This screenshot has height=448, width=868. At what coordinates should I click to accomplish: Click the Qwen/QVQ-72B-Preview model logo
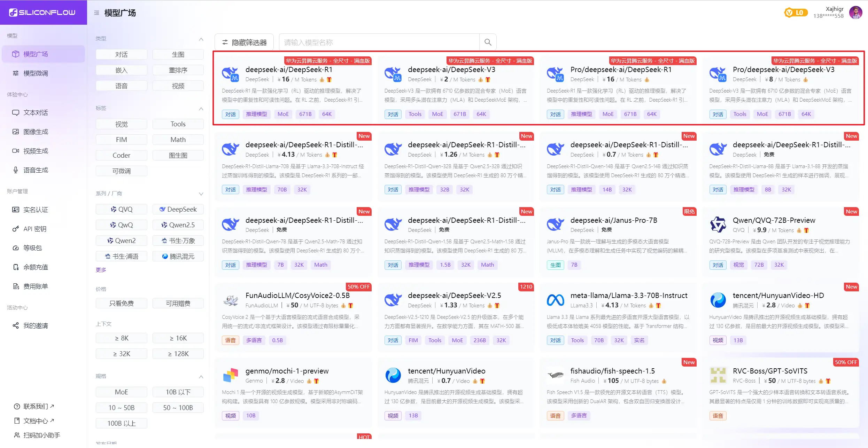click(718, 225)
